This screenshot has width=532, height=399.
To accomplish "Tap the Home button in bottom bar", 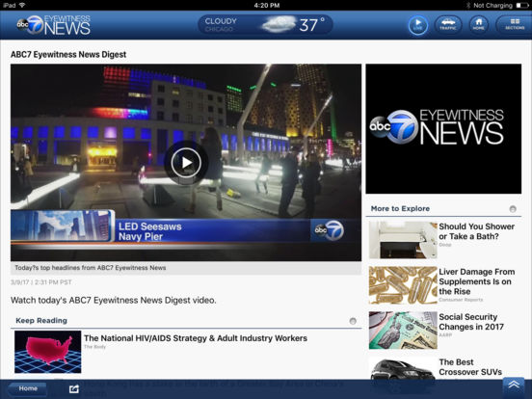I will pyautogui.click(x=28, y=388).
